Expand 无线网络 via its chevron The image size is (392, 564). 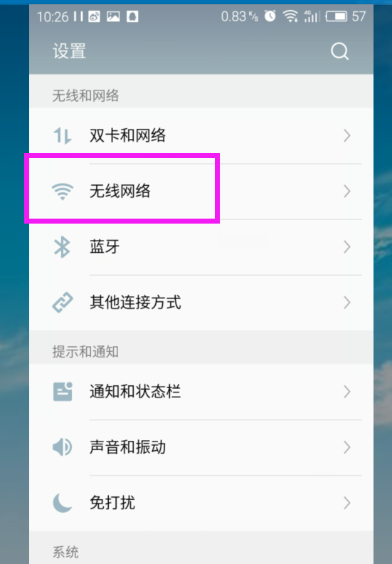346,192
